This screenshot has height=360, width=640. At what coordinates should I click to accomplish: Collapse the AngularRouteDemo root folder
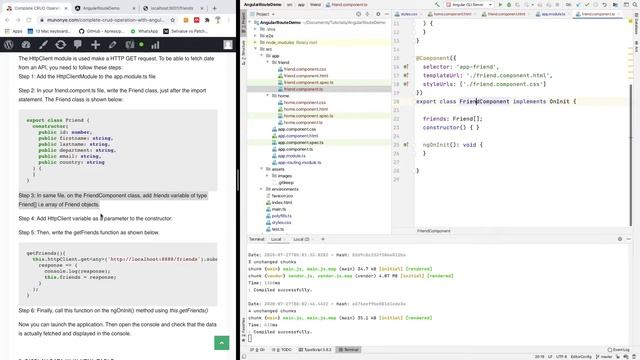pos(251,22)
